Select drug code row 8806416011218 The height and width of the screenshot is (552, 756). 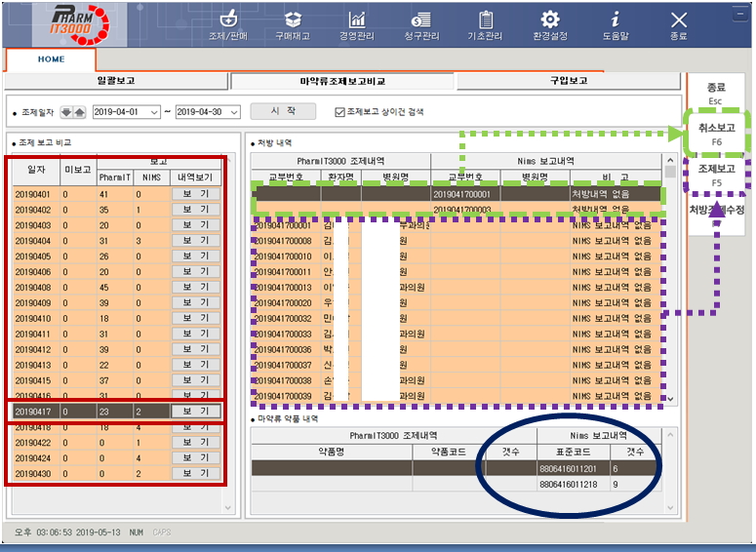tap(457, 484)
